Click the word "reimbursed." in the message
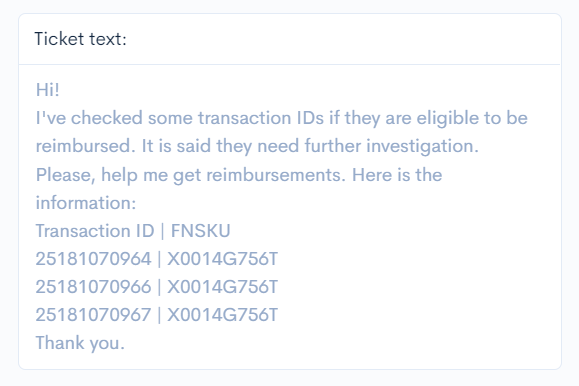 86,146
